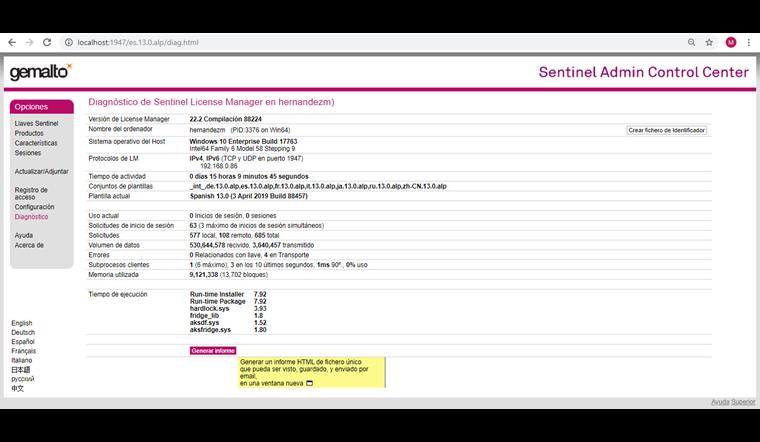Viewport: 760px width, 442px height.
Task: Switch language to Italiano
Action: pos(22,361)
